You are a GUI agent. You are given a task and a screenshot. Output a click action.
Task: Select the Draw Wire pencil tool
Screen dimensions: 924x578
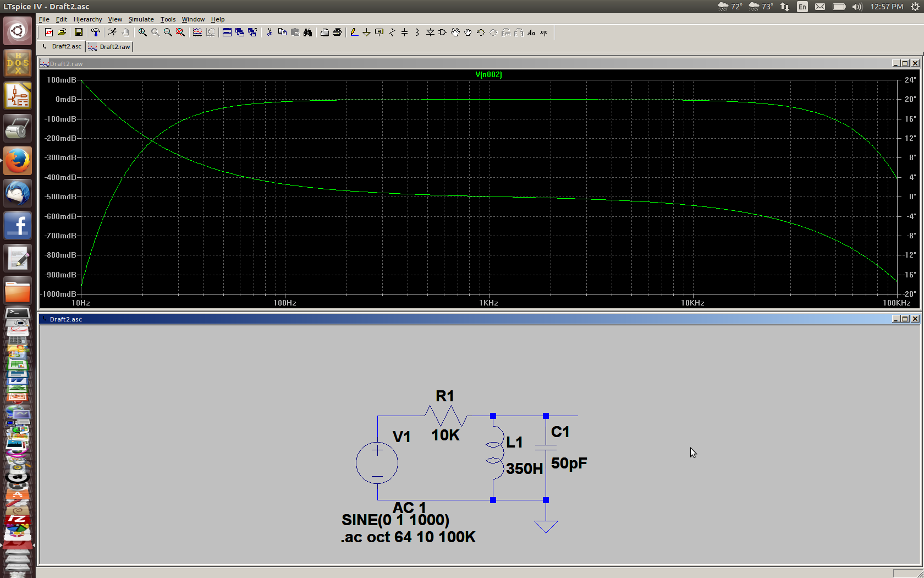(354, 32)
